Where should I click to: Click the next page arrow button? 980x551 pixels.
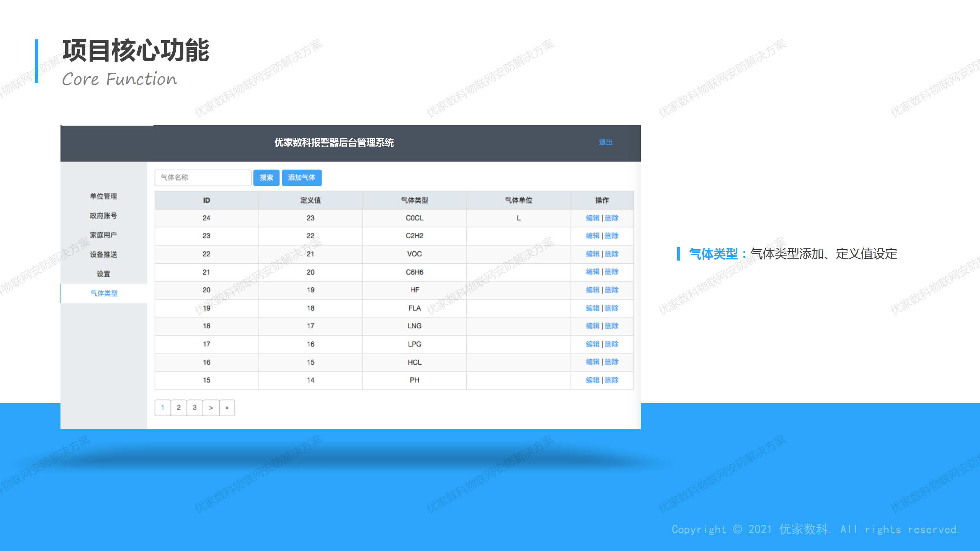tap(211, 408)
